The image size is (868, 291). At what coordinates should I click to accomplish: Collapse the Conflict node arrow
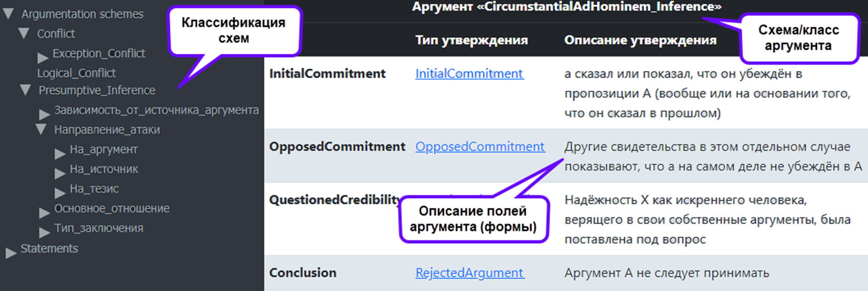(x=24, y=34)
